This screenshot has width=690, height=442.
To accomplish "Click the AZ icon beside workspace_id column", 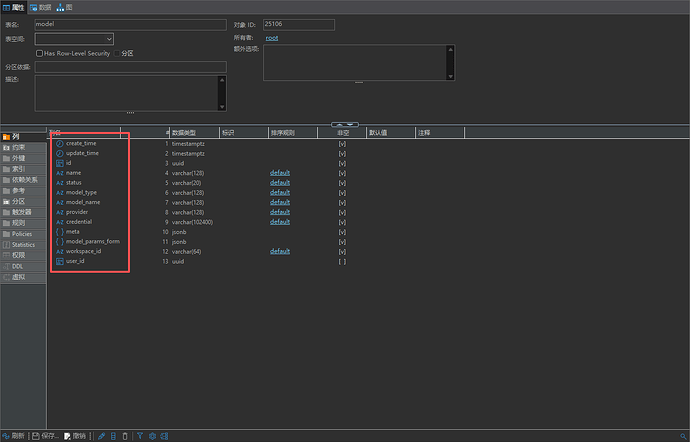I will tap(60, 251).
